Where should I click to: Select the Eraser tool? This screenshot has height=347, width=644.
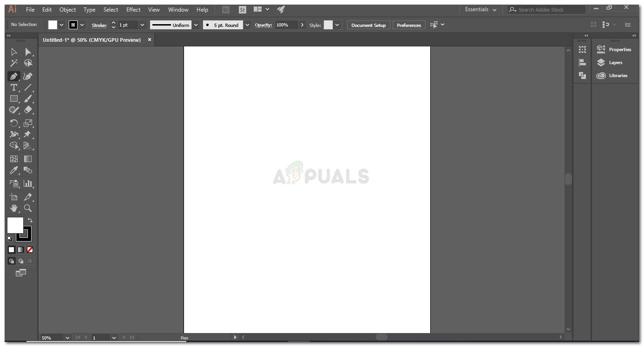click(x=28, y=110)
